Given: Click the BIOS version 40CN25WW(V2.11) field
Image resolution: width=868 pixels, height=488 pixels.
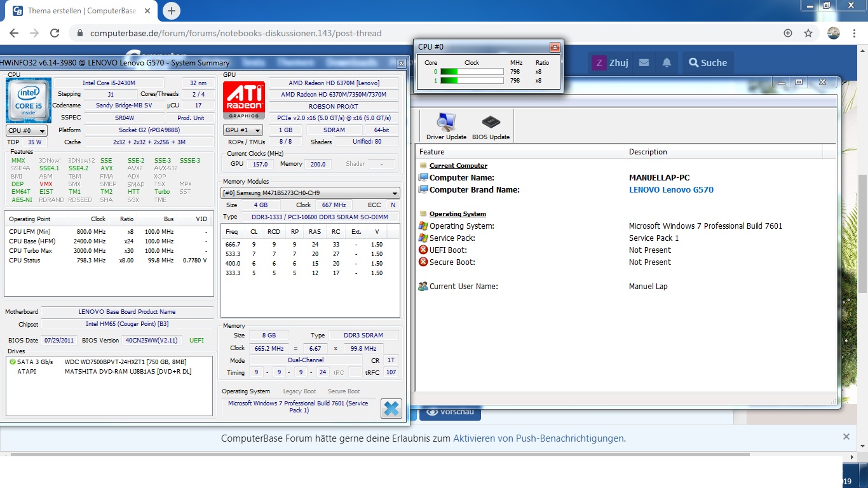Looking at the screenshot, I should (152, 340).
